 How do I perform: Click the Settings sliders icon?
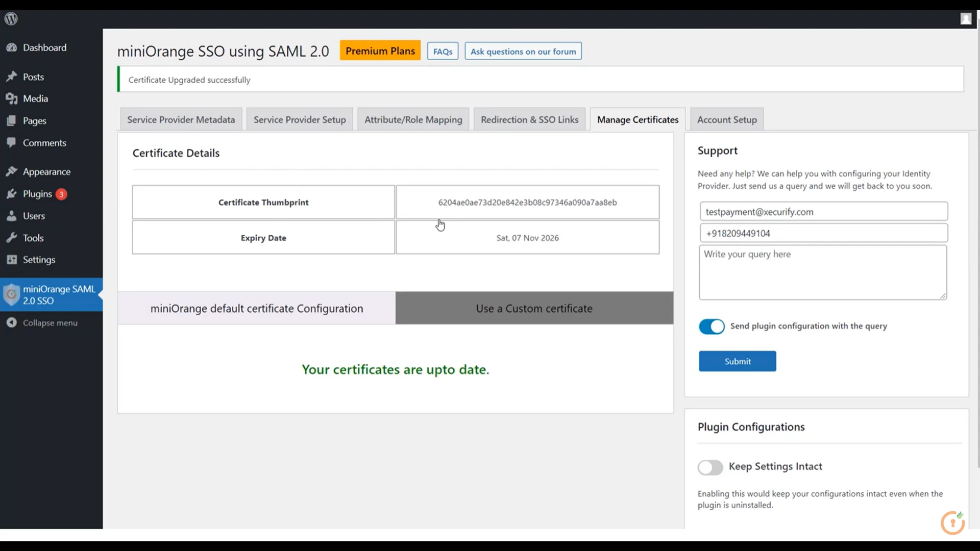11,260
